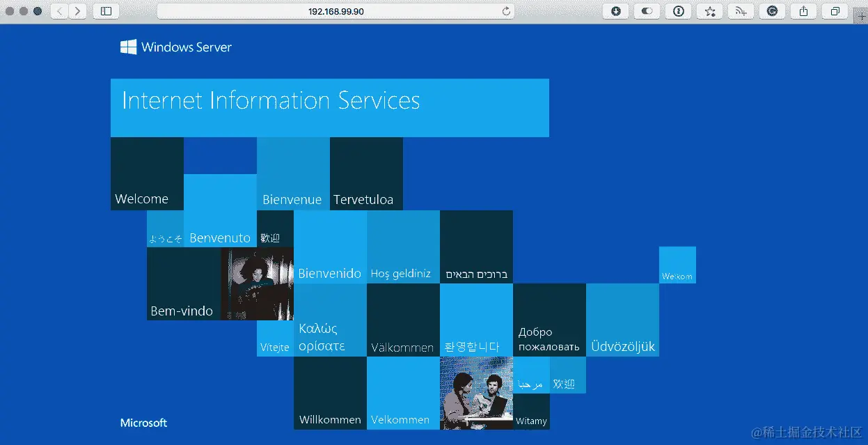Click the Internet Information Services banner
The height and width of the screenshot is (445, 868).
[x=330, y=108]
